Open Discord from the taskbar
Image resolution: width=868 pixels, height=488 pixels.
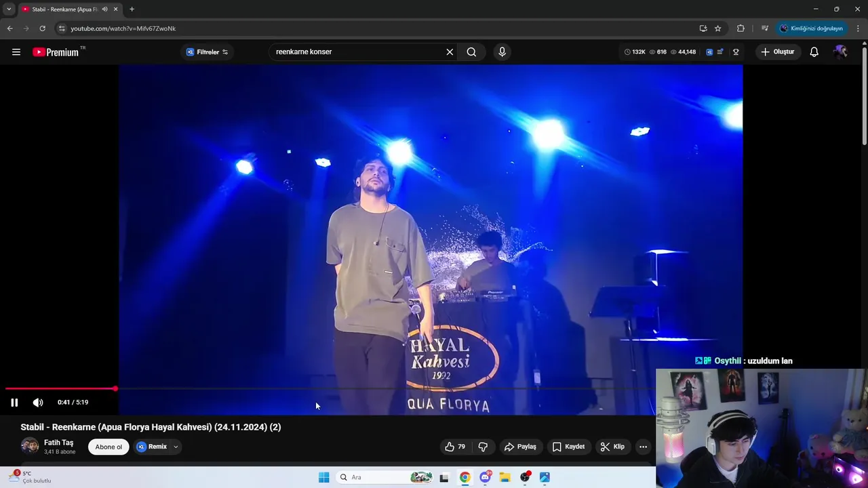click(x=486, y=477)
